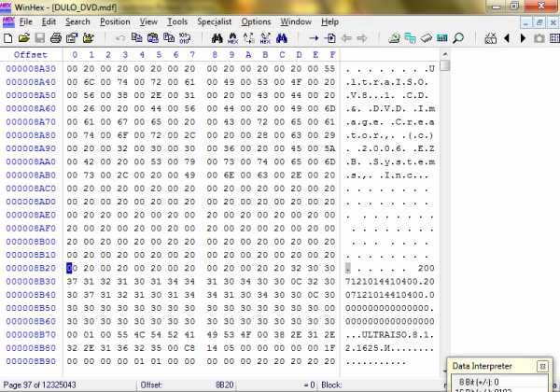560x392 pixels.
Task: Open the Search menu
Action: (x=77, y=21)
